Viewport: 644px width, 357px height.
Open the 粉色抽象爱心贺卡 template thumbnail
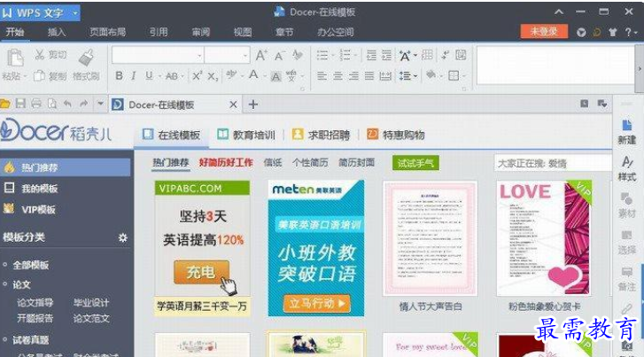coord(544,238)
